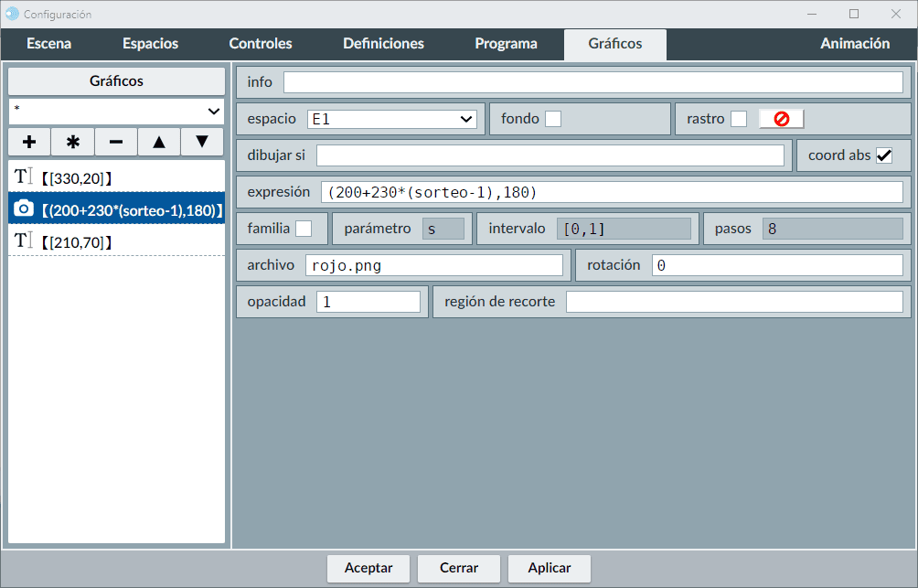Check the familia checkbox
The height and width of the screenshot is (588, 918).
[x=304, y=229]
